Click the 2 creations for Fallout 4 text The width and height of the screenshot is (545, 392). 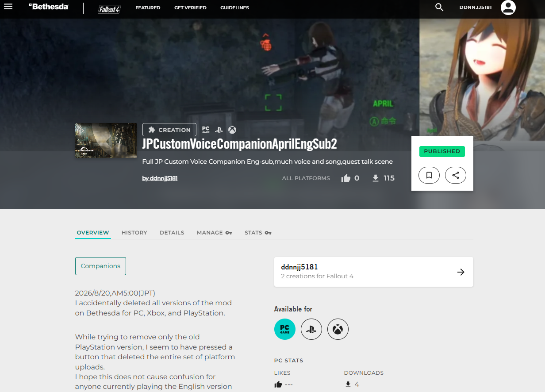(x=317, y=277)
